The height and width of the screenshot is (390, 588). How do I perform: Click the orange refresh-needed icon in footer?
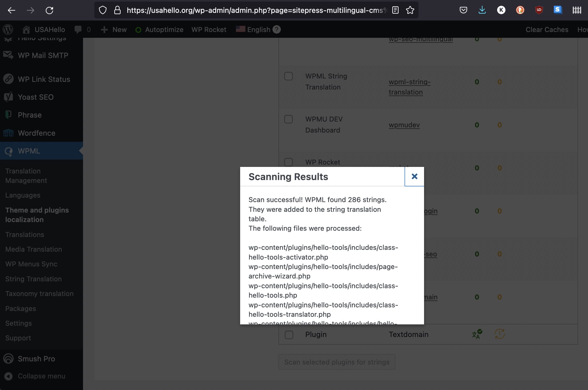[x=499, y=334]
